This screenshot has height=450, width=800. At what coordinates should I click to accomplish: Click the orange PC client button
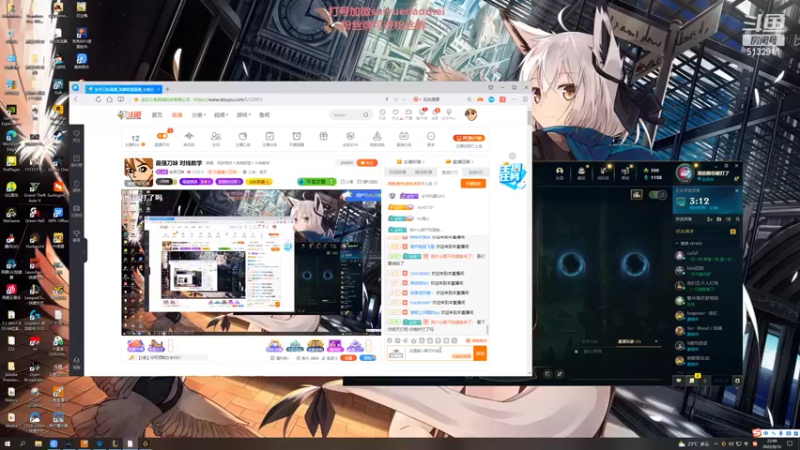(x=469, y=138)
